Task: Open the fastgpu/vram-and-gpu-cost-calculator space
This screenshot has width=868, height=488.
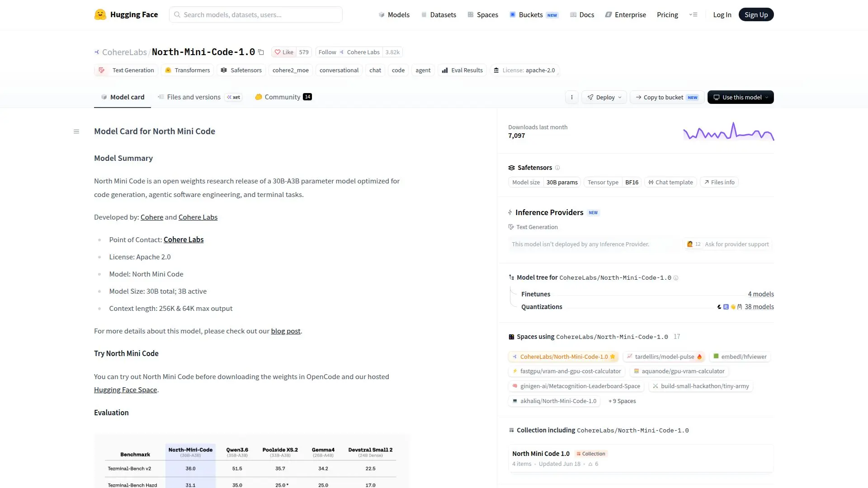Action: [x=566, y=371]
